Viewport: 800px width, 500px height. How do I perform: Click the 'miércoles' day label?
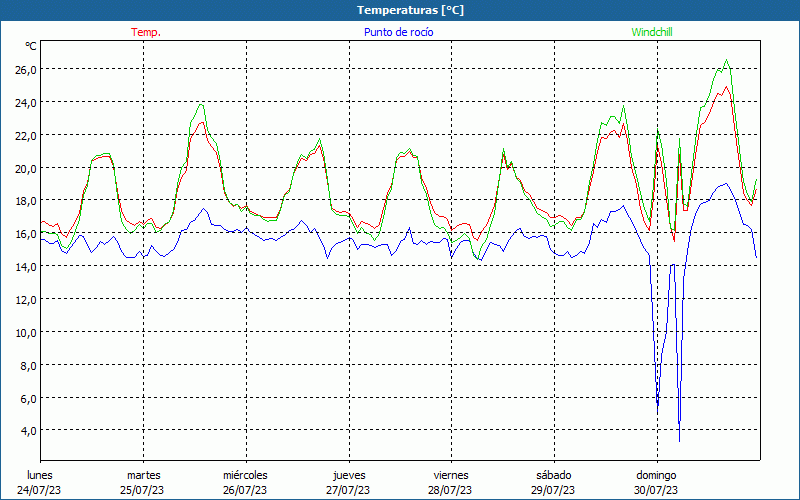click(x=245, y=475)
